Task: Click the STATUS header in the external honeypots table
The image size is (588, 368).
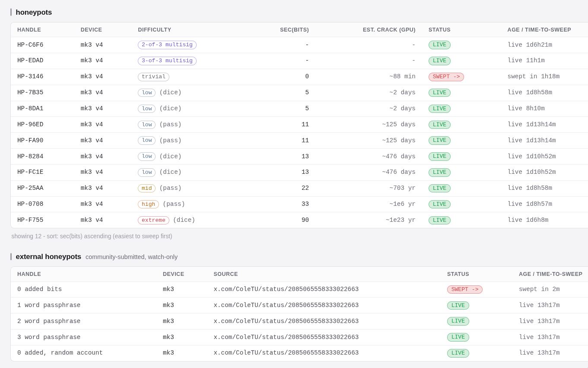Action: pyautogui.click(x=458, y=274)
